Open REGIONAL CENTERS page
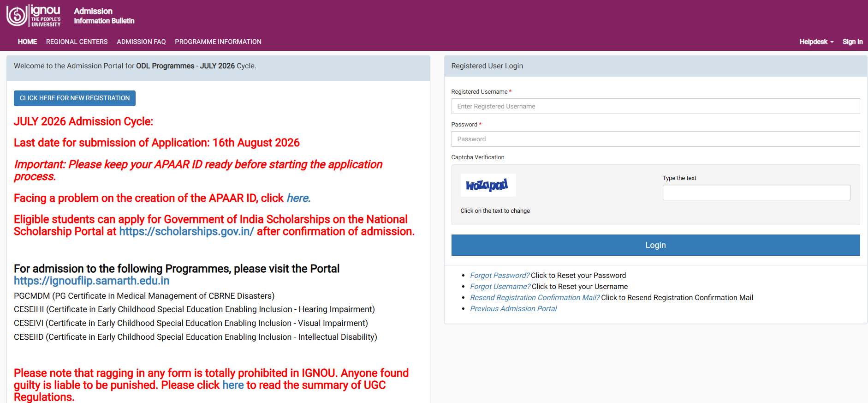The height and width of the screenshot is (403, 868). tap(77, 42)
